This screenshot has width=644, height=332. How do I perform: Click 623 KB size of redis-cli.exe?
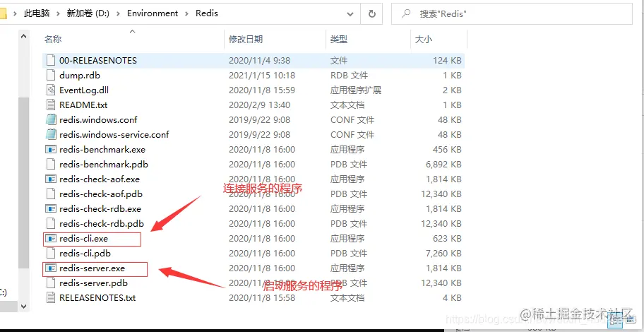point(447,238)
